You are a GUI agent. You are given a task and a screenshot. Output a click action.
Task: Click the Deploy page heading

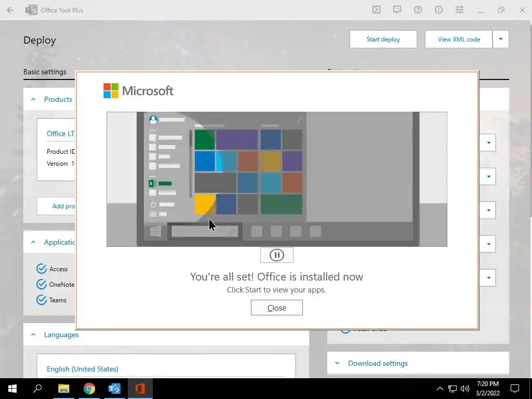39,41
